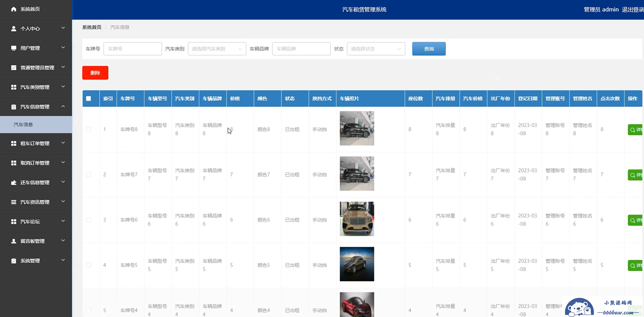Select the 汽车信息 submenu item
644x317 pixels.
[36, 124]
